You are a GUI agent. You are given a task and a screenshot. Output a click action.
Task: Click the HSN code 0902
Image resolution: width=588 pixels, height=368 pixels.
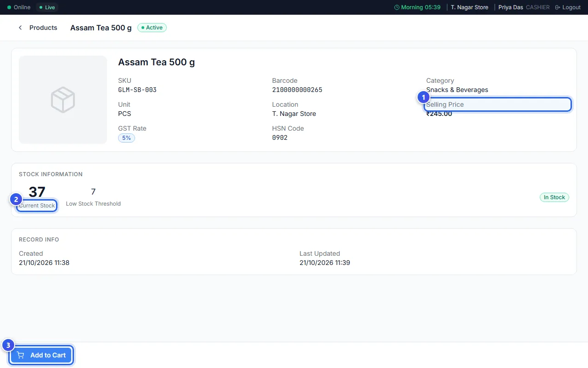coord(280,138)
